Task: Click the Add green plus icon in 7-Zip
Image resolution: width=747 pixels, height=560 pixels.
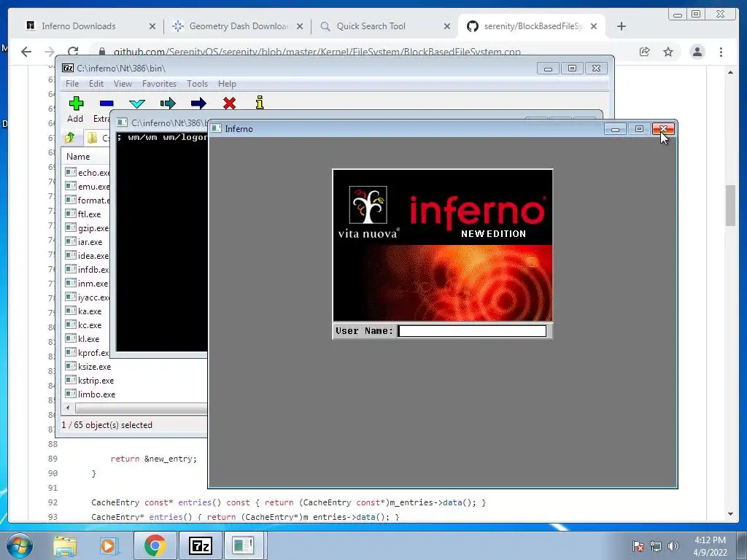Action: click(x=76, y=104)
